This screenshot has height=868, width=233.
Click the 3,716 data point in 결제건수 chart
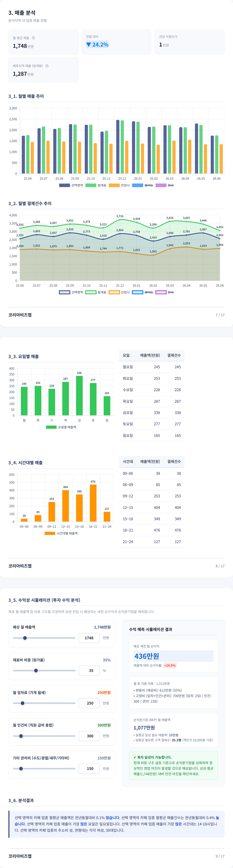pos(120,220)
